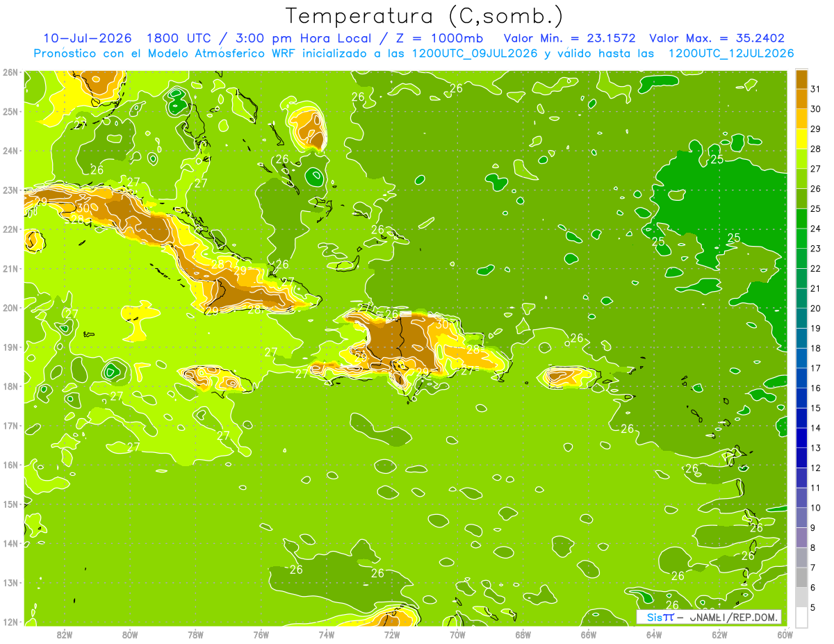Image resolution: width=834 pixels, height=644 pixels.
Task: Select 'Valor Min. = 23.1572' text
Action: pyautogui.click(x=569, y=38)
